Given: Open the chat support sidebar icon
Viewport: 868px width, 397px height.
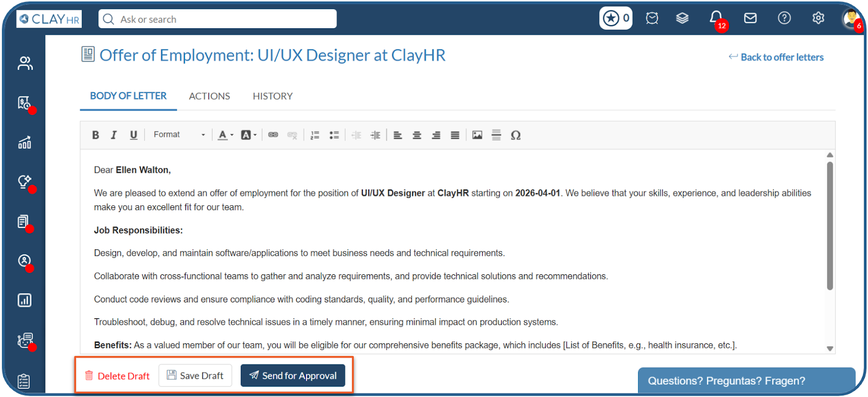Looking at the screenshot, I should click(25, 341).
